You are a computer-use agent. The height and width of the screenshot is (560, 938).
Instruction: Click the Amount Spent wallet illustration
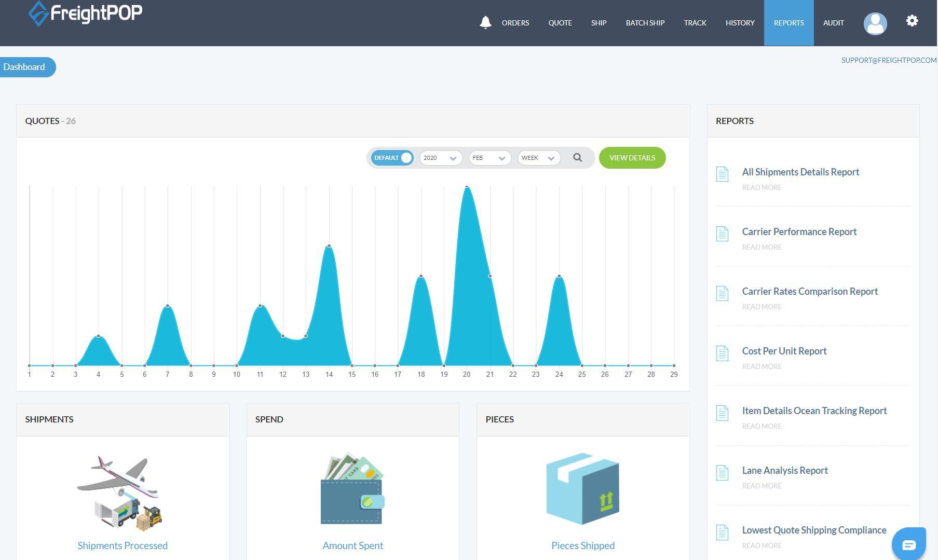(352, 489)
